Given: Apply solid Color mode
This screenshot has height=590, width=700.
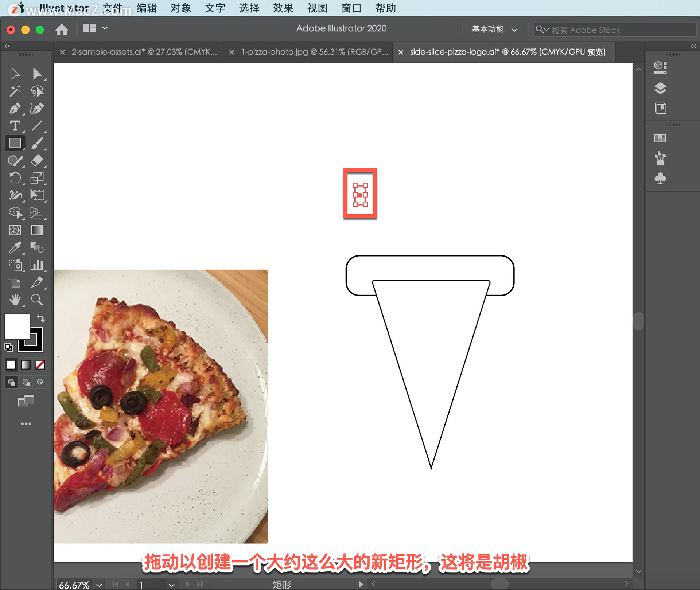Looking at the screenshot, I should pyautogui.click(x=11, y=365).
